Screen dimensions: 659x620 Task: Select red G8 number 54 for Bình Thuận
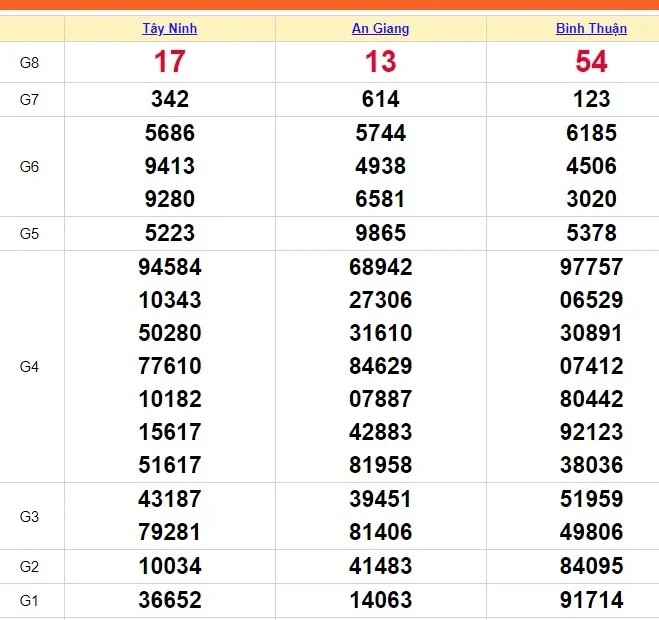[x=591, y=62]
